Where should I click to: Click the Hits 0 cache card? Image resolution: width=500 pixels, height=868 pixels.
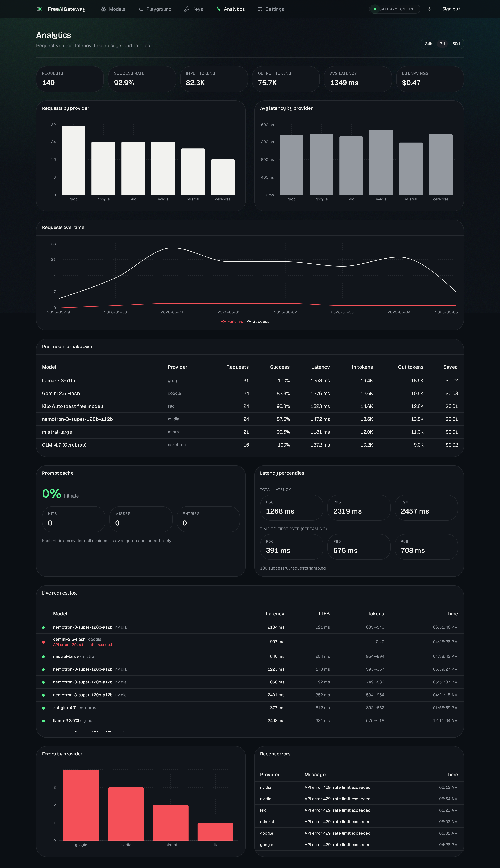(73, 519)
